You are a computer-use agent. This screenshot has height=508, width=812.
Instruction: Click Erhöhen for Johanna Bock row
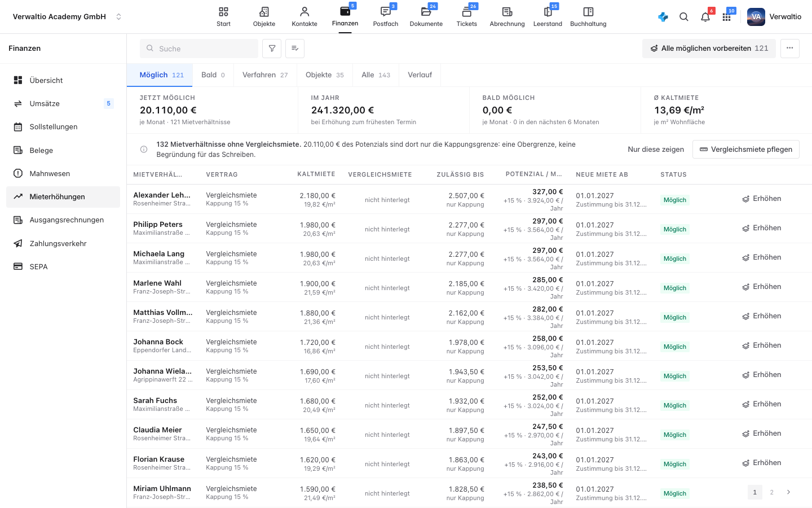pos(761,345)
